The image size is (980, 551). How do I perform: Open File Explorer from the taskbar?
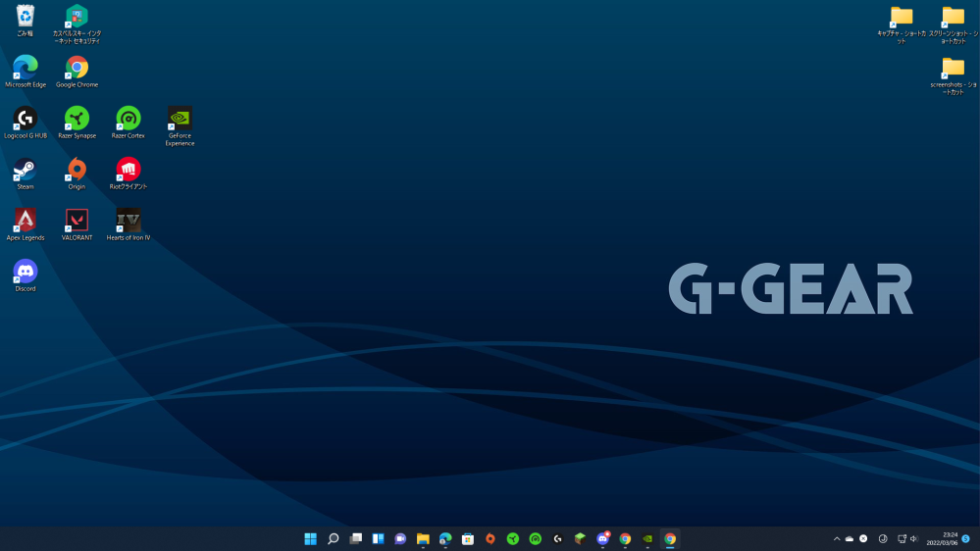(423, 538)
